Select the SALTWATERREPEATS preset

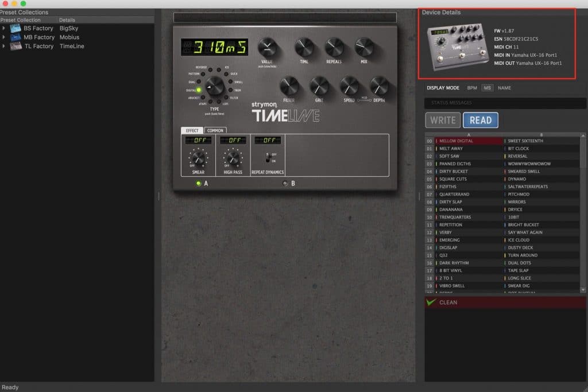coord(541,187)
